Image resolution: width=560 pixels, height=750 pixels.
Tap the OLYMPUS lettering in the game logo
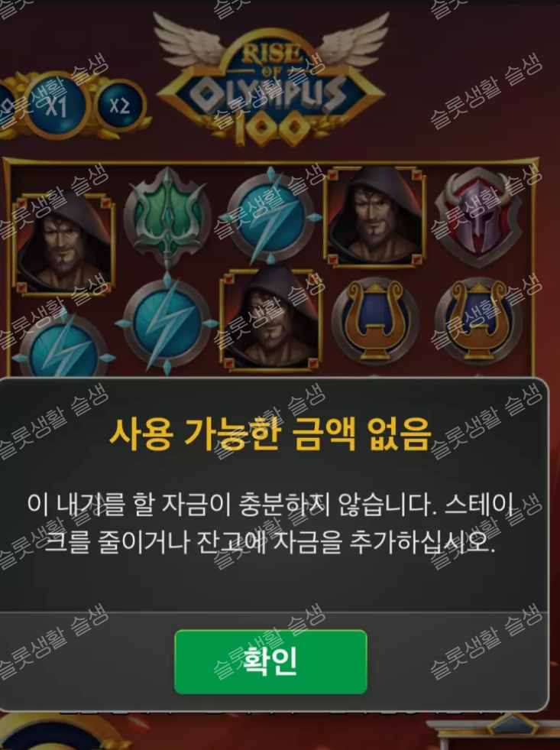[x=270, y=93]
